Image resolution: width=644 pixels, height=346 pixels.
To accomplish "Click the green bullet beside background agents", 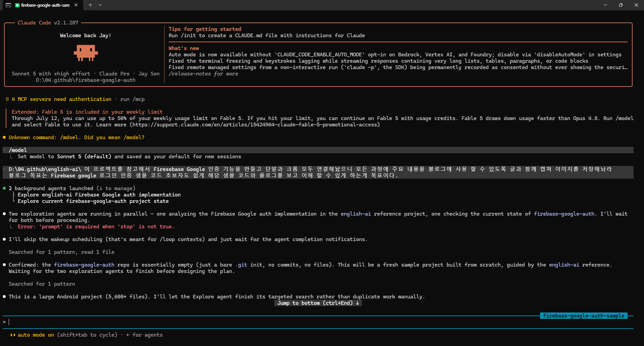I will [4, 188].
